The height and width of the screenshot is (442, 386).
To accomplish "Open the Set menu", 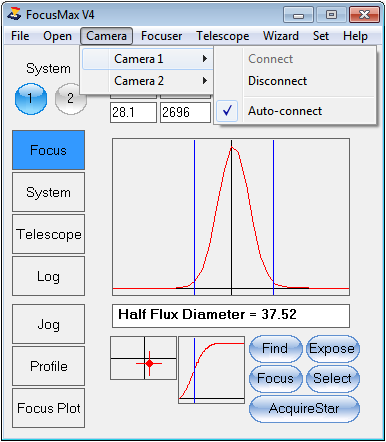I will point(321,36).
